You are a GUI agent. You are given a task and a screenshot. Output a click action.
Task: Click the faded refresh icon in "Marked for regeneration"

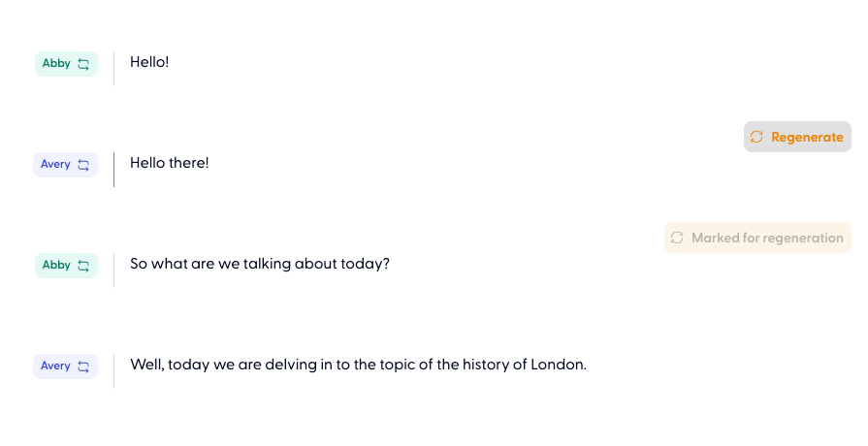[x=677, y=239]
